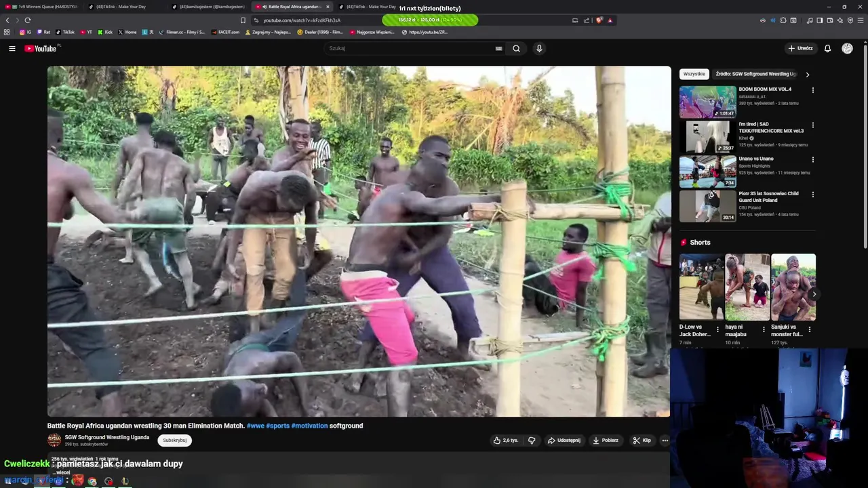This screenshot has height=488, width=868.
Task: Dislike the video with thumbs down
Action: coord(532,441)
